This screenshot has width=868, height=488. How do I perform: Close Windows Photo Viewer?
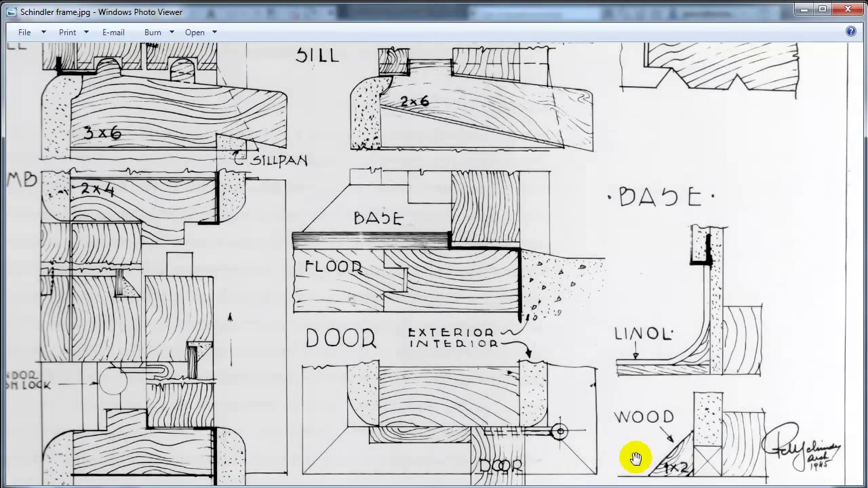click(x=847, y=9)
